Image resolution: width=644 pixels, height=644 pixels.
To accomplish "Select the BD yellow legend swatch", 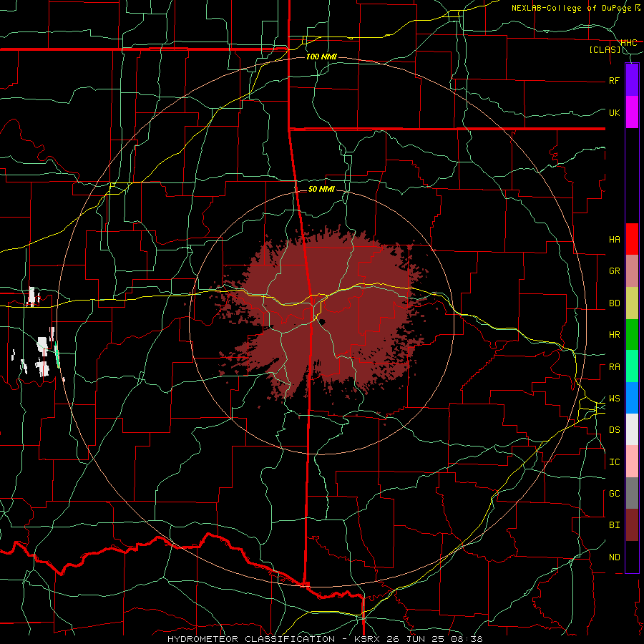I will pyautogui.click(x=632, y=303).
